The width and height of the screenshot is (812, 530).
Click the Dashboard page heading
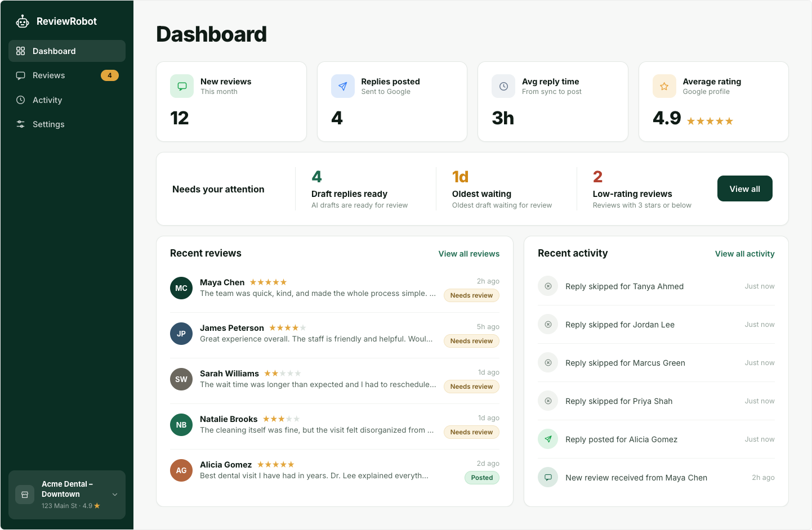point(211,34)
